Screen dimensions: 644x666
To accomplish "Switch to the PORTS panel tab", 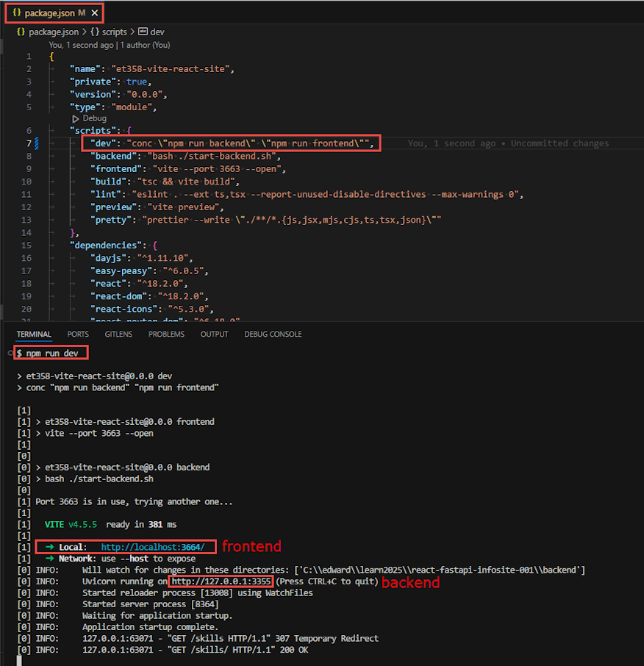I will (x=78, y=334).
